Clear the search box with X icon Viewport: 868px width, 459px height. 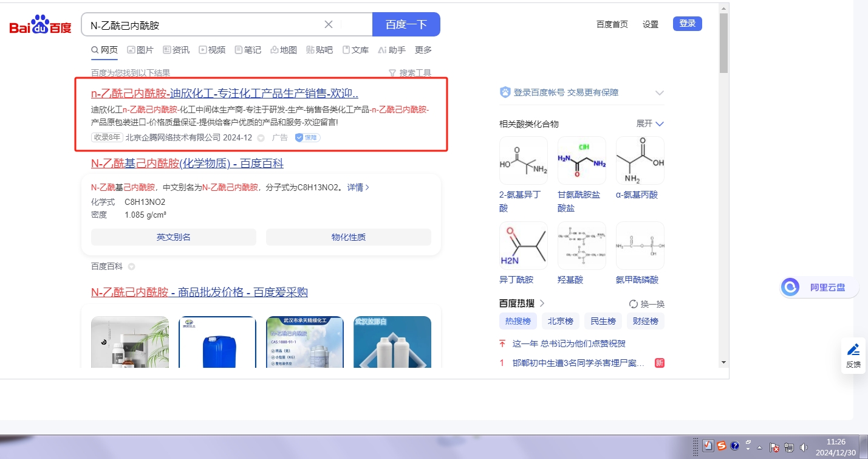pyautogui.click(x=329, y=24)
